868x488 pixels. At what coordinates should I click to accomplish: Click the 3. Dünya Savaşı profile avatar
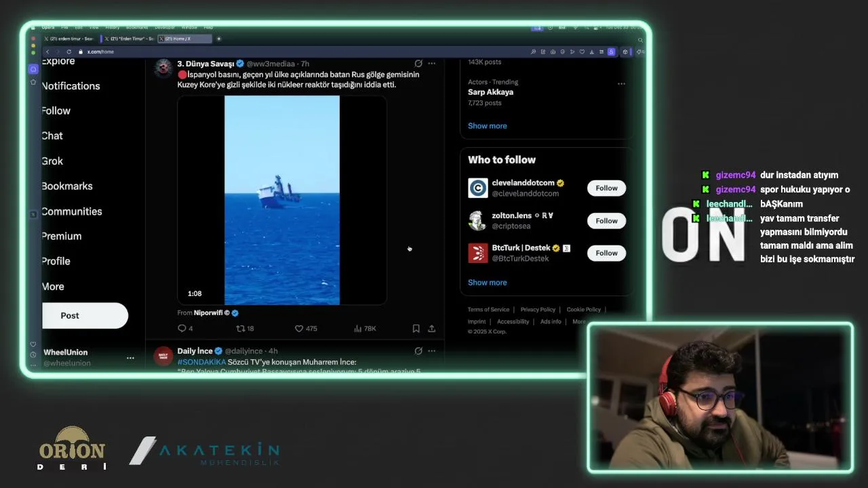pos(163,68)
